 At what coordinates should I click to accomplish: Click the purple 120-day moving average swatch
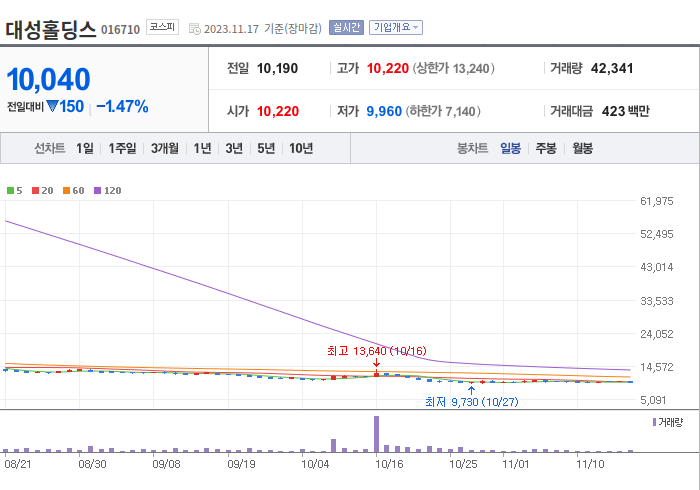[97, 191]
